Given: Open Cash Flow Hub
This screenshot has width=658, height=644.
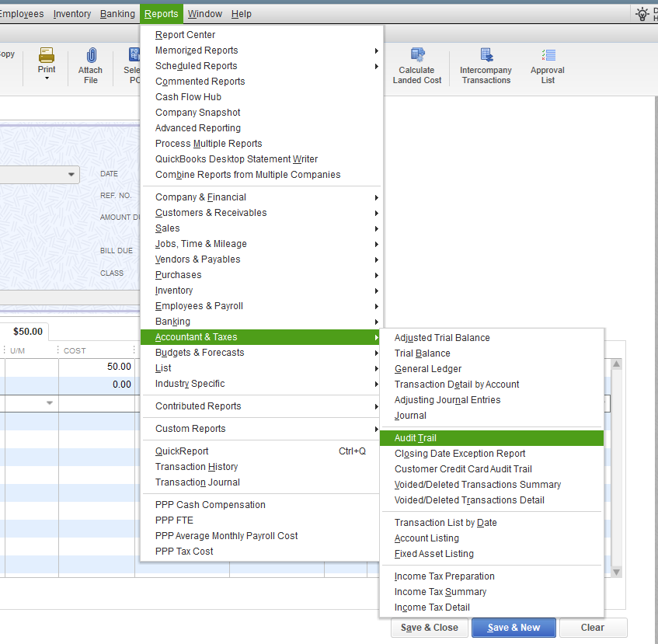Looking at the screenshot, I should click(x=262, y=97).
